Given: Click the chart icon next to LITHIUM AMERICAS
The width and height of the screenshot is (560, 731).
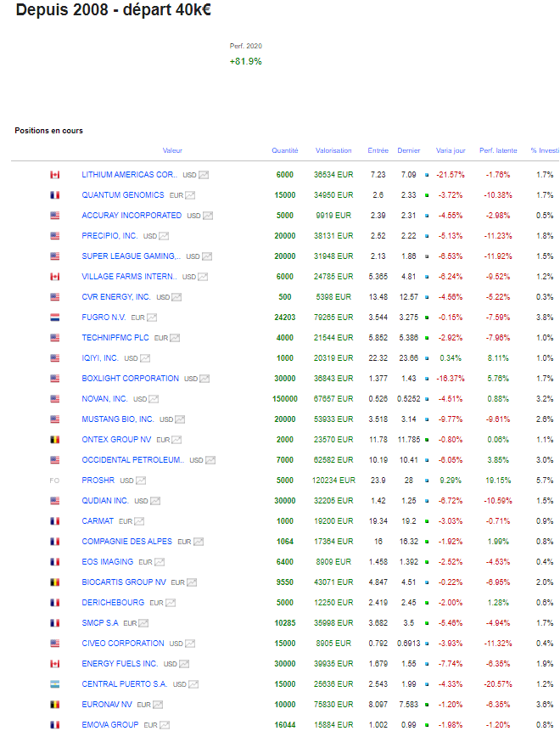Looking at the screenshot, I should point(204,175).
